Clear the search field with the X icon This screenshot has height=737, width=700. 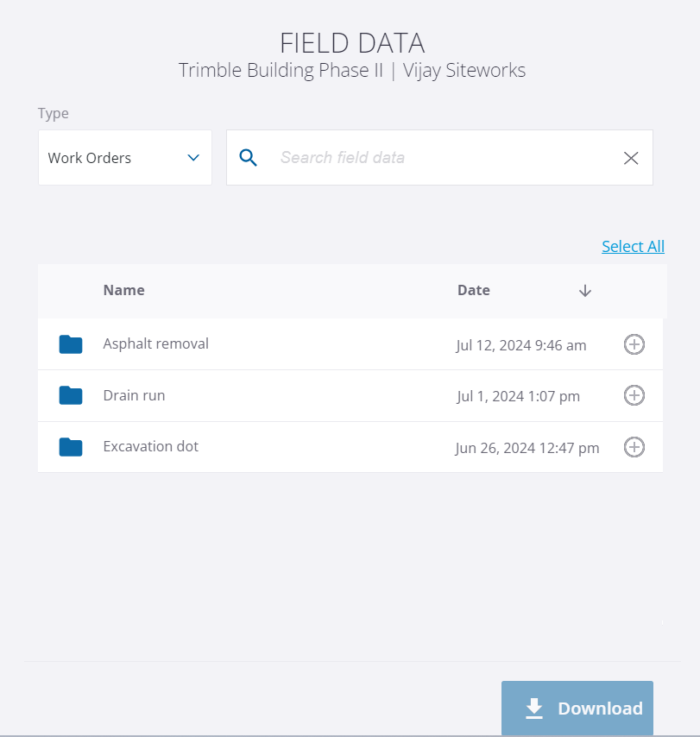point(631,158)
